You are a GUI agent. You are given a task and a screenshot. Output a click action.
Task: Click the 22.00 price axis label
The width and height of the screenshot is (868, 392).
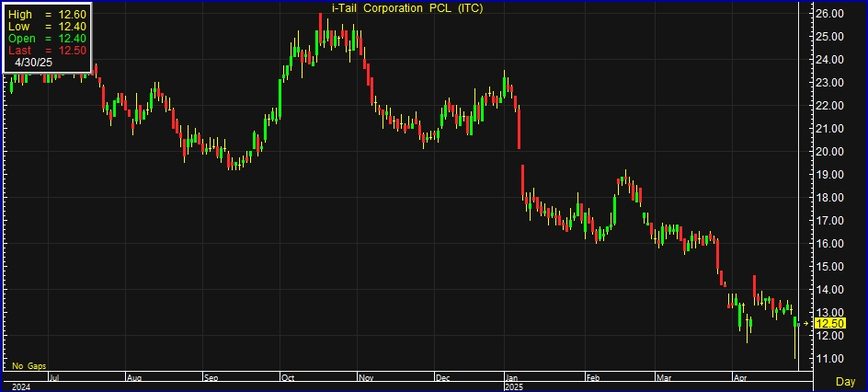coord(830,105)
